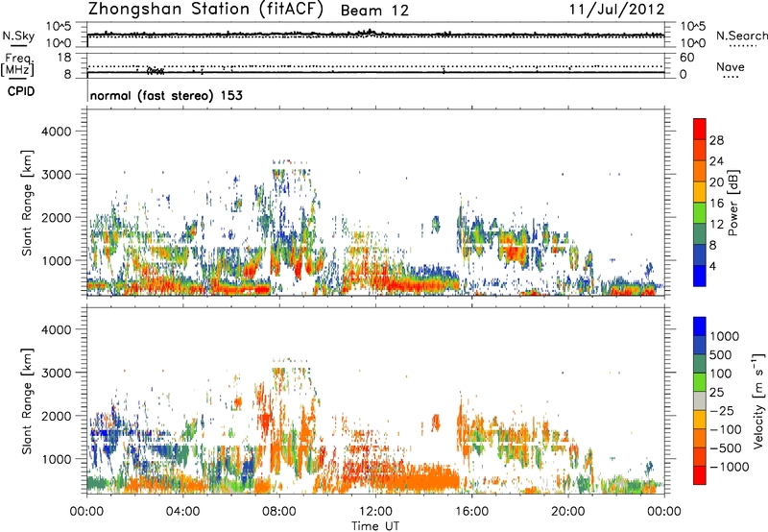Click the '12' label on Power scale
Image resolution: width=768 pixels, height=532 pixels.
pos(716,224)
